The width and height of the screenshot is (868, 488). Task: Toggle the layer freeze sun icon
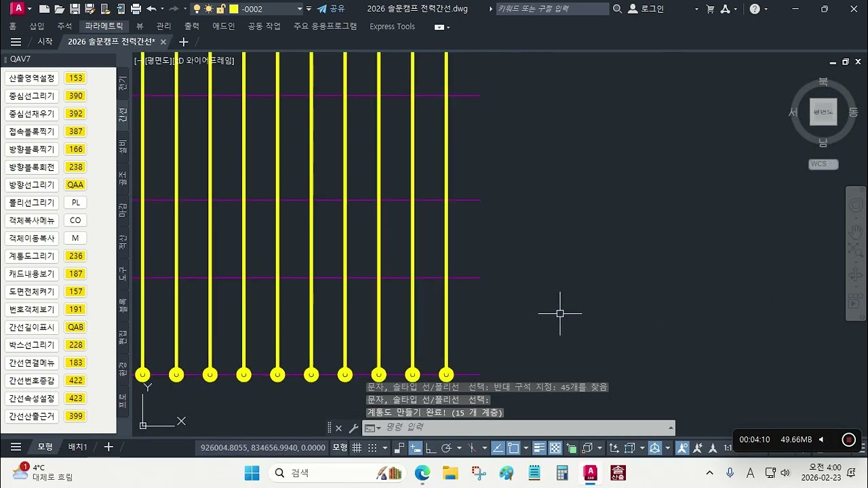[209, 9]
